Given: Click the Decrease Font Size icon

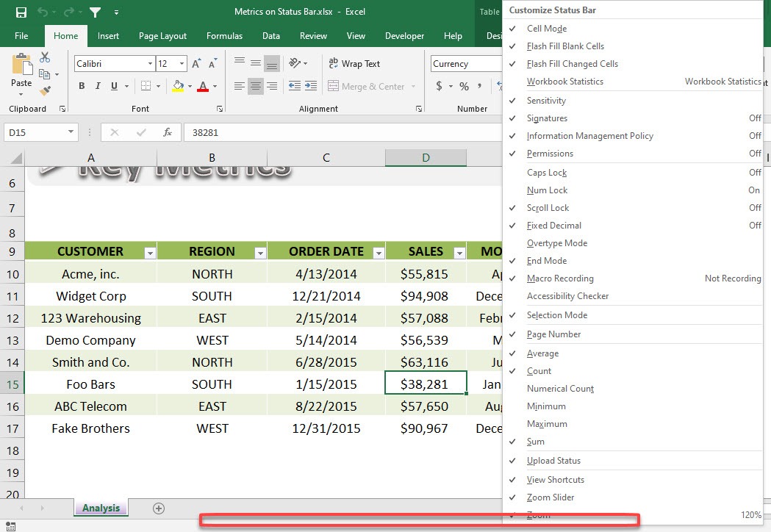Looking at the screenshot, I should click(x=212, y=63).
